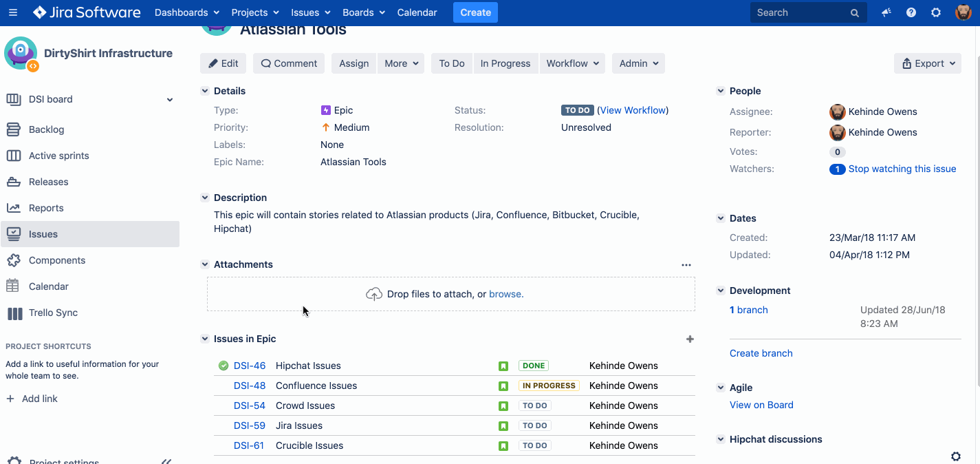This screenshot has height=464, width=980.
Task: Open Releases in the sidebar
Action: (90, 182)
